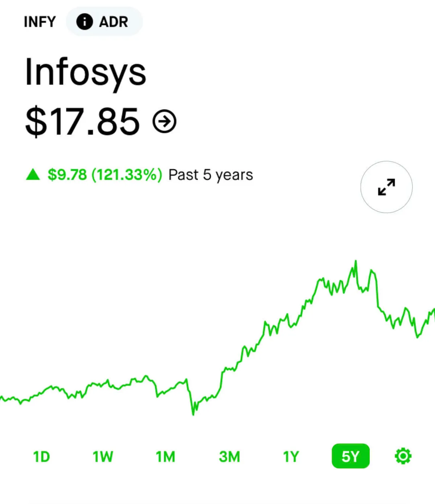Click the circled arrow beside the $17.85 price

(165, 122)
